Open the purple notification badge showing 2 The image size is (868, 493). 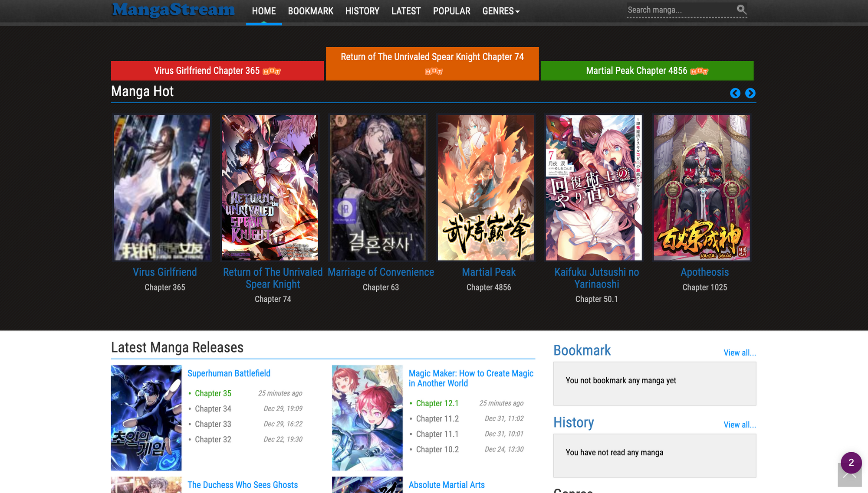pos(851,463)
